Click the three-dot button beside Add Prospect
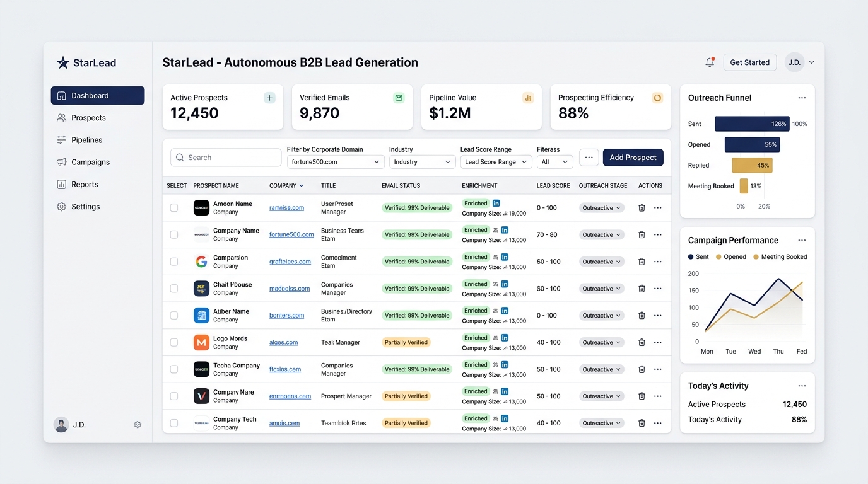868x484 pixels. click(589, 158)
